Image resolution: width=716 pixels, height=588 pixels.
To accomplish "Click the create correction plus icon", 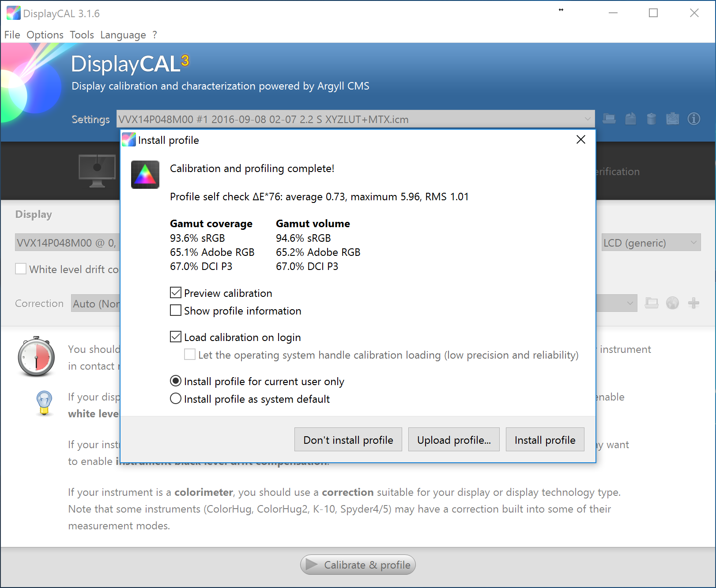I will pos(693,303).
